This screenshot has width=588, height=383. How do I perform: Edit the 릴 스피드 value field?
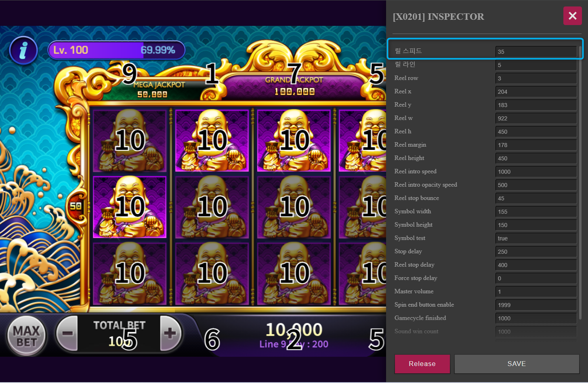536,52
